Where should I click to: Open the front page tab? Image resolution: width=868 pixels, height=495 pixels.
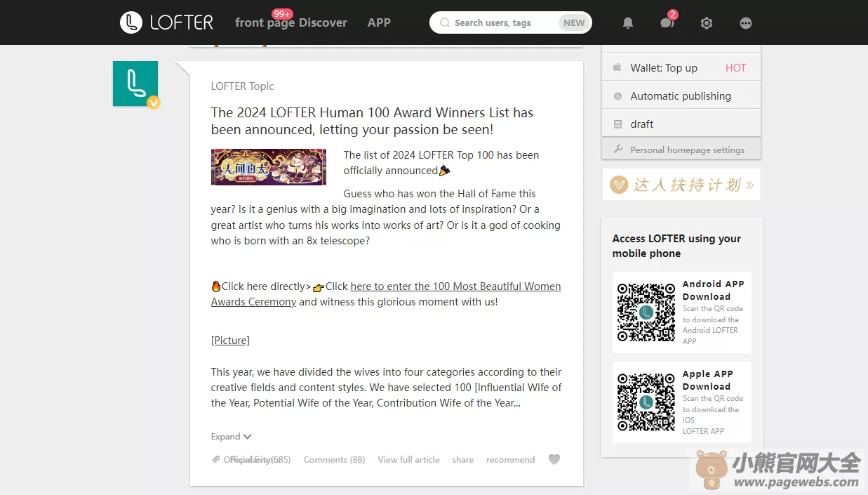265,22
